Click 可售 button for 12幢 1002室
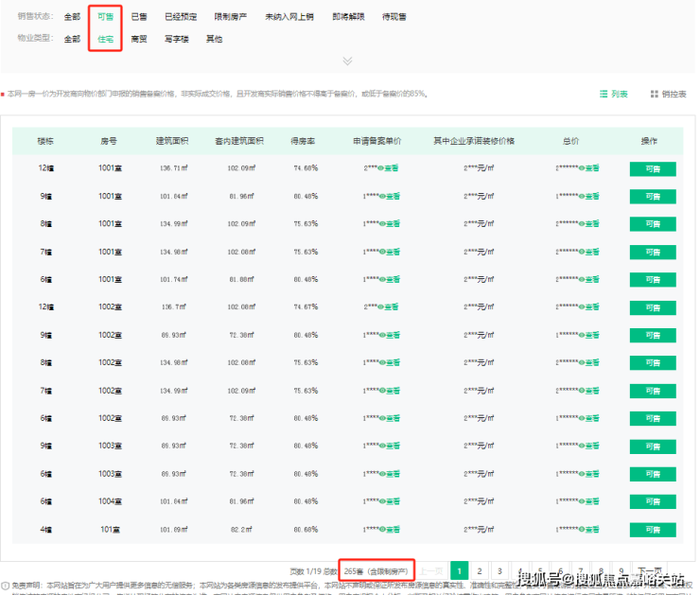This screenshot has height=595, width=700. coord(653,308)
